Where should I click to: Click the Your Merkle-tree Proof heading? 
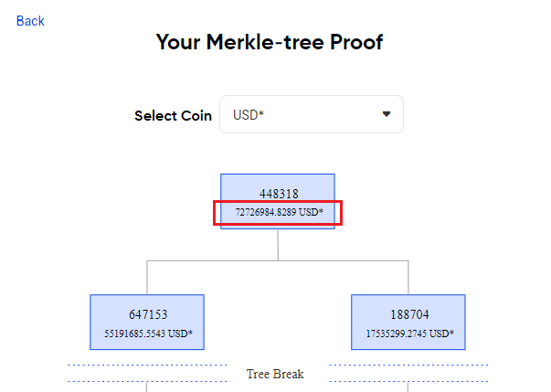click(270, 42)
